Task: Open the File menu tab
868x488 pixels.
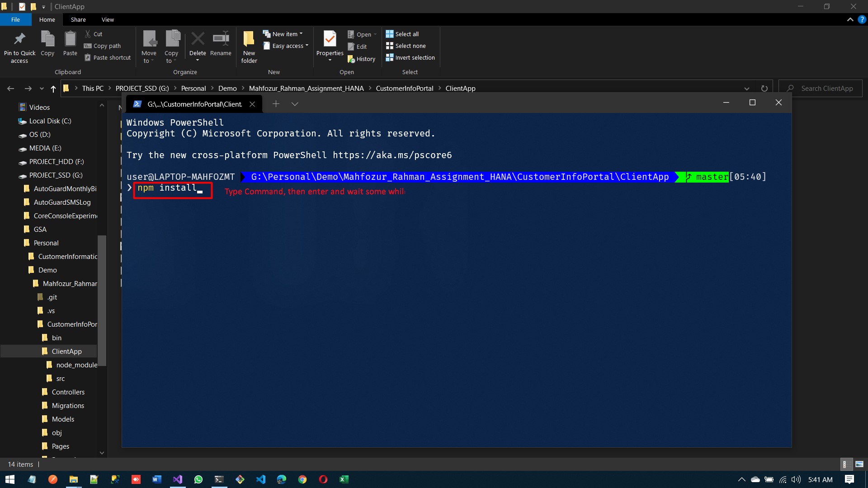Action: click(x=16, y=19)
